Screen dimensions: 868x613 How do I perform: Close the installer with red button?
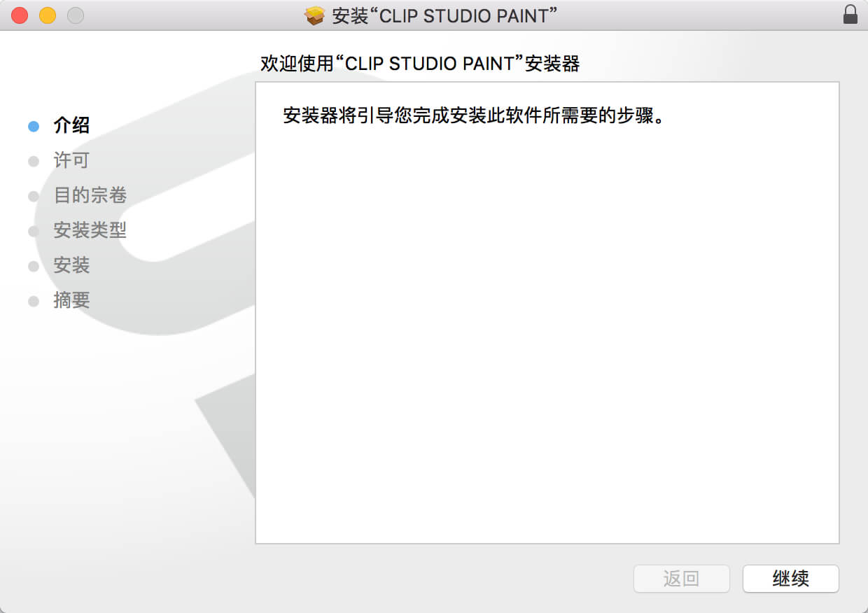pos(20,15)
